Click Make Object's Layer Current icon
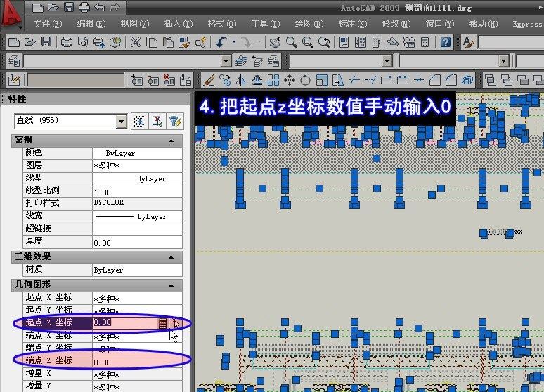The height and width of the screenshot is (392, 544). [241, 61]
